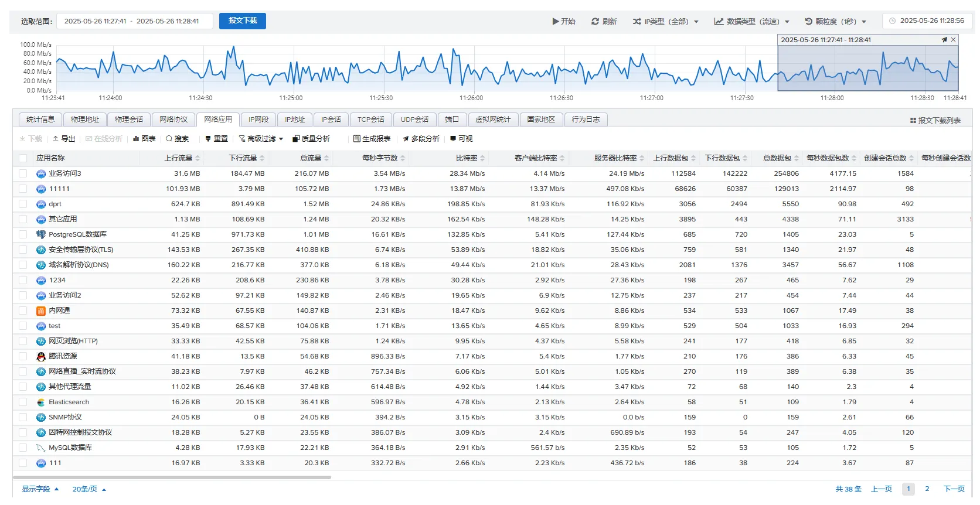Switch to the 行为日志 tab
Screen dimensions: 980x505
point(586,120)
